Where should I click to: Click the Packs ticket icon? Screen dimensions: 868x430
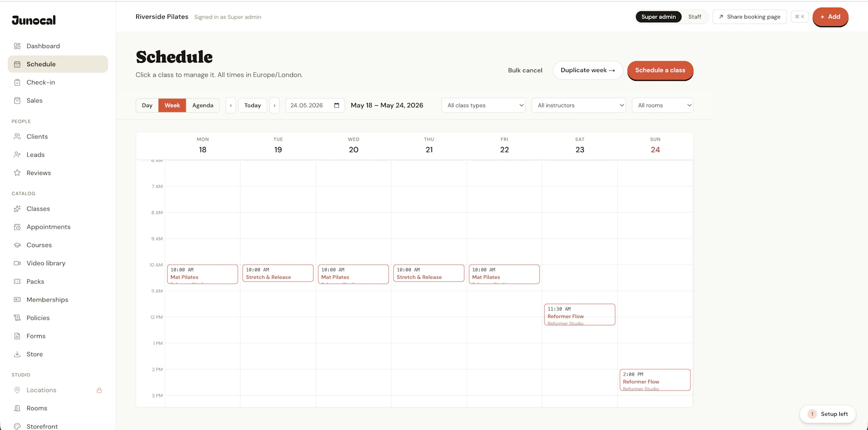click(x=17, y=281)
